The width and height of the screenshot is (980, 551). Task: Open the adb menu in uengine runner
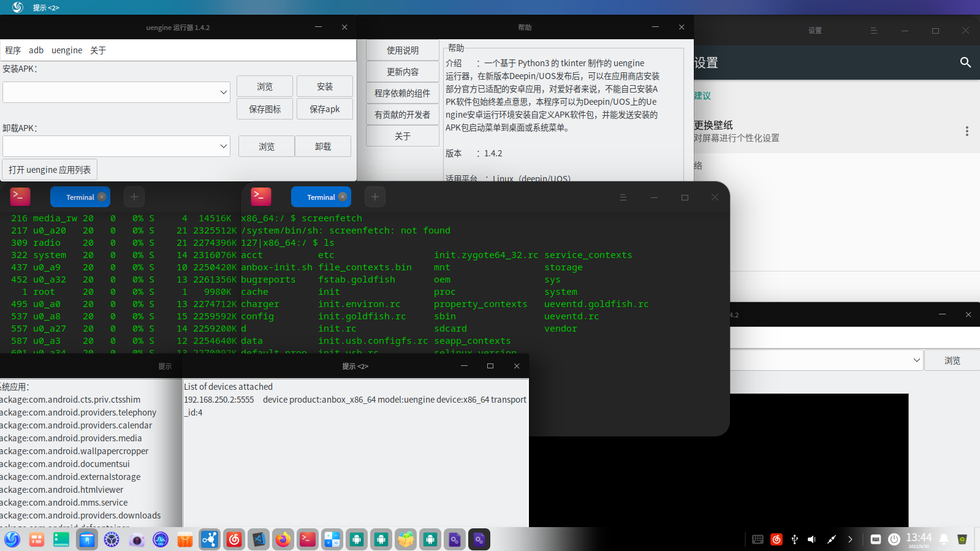click(36, 50)
